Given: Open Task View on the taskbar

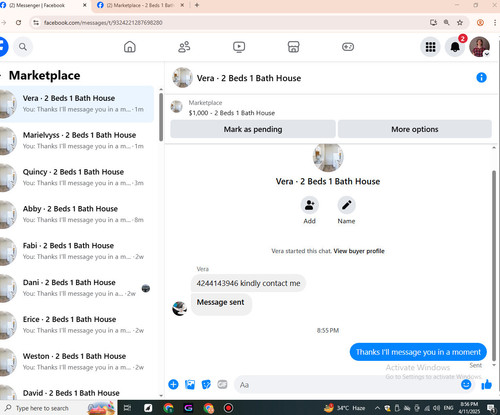Looking at the screenshot, I should 127,408.
